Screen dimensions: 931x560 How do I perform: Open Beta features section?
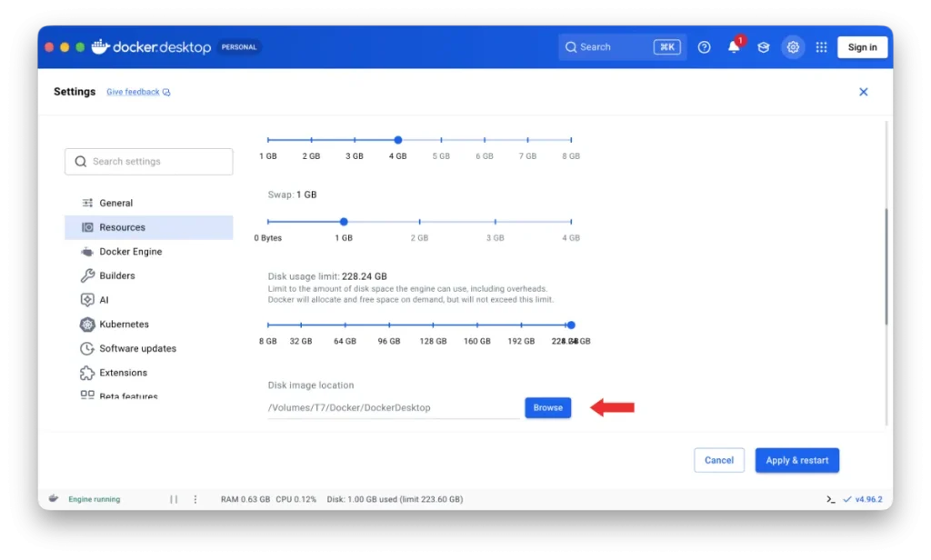(x=148, y=395)
